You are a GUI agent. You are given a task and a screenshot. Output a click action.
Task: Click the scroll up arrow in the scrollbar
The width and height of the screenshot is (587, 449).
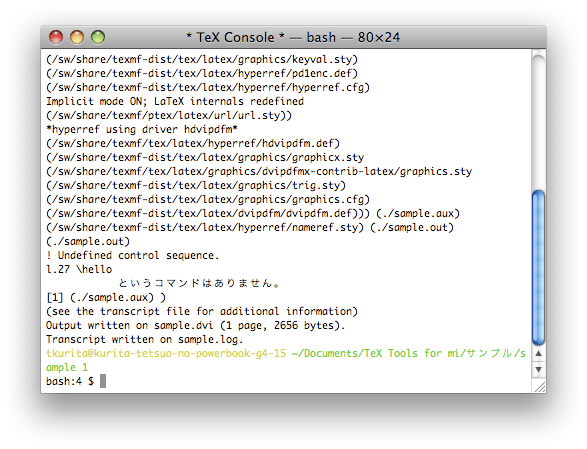(x=539, y=353)
